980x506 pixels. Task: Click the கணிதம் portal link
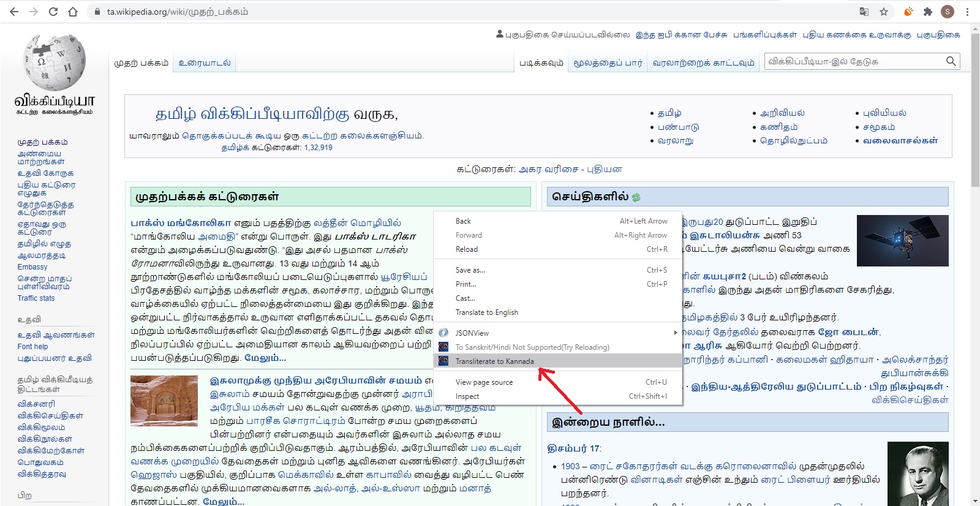click(x=778, y=127)
